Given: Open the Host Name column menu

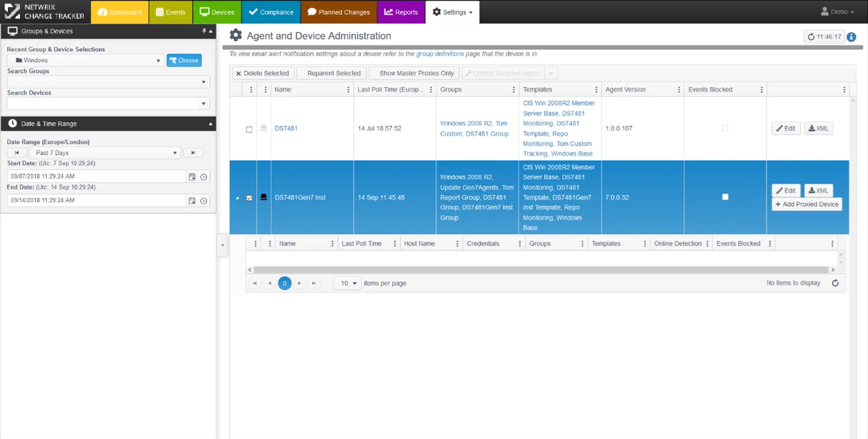Looking at the screenshot, I should (x=456, y=244).
